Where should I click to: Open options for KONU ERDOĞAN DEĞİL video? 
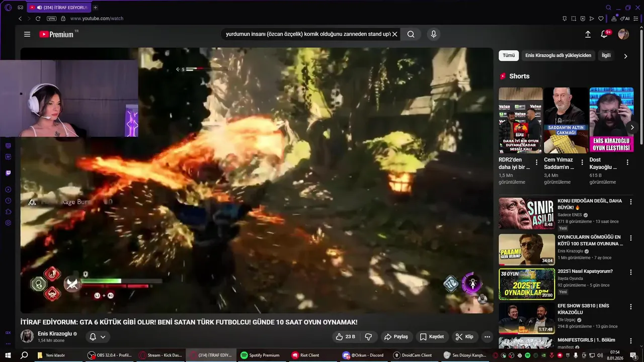(630, 202)
